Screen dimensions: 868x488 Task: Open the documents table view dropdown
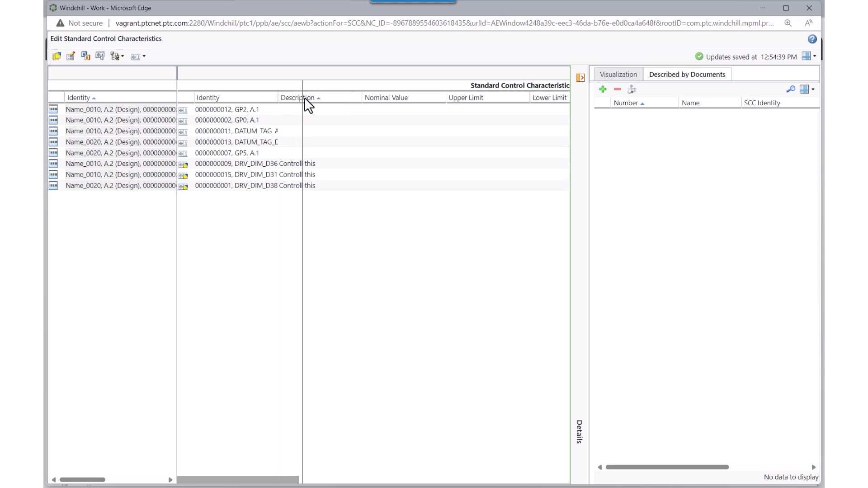807,89
